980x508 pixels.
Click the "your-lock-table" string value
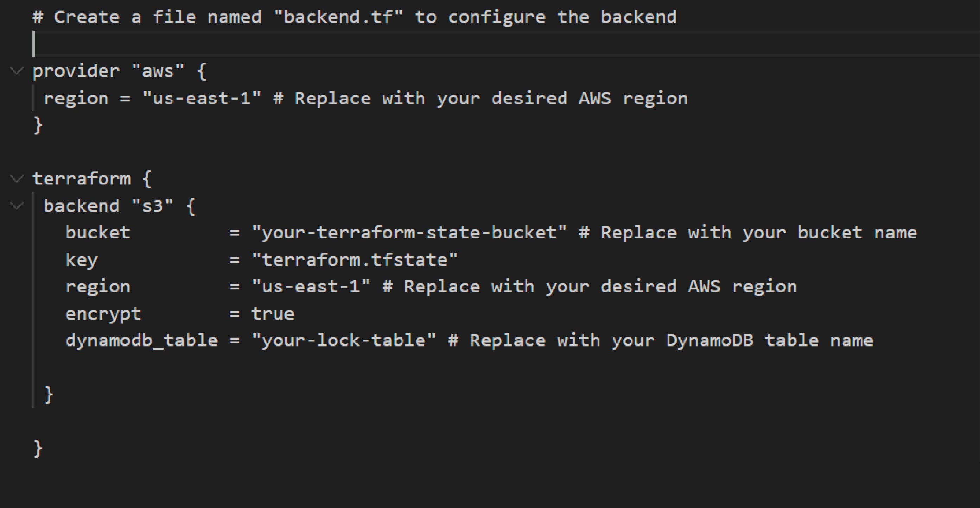pos(344,340)
